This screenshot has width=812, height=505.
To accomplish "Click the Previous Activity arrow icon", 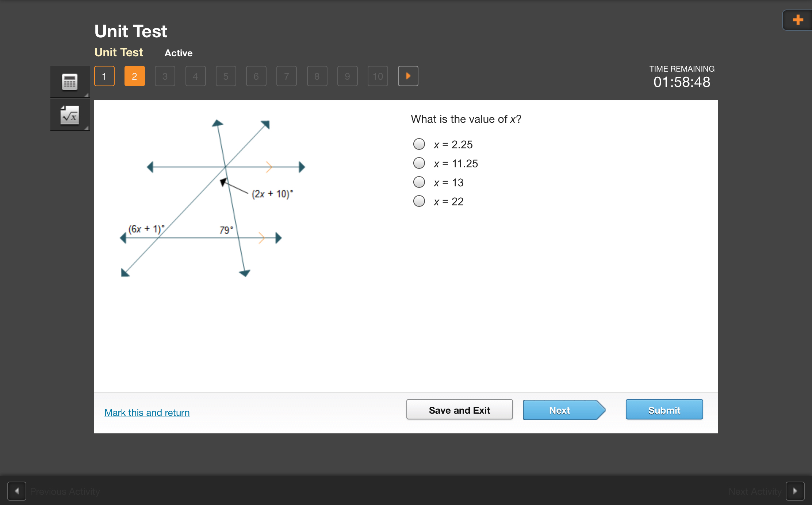I will pos(17,491).
